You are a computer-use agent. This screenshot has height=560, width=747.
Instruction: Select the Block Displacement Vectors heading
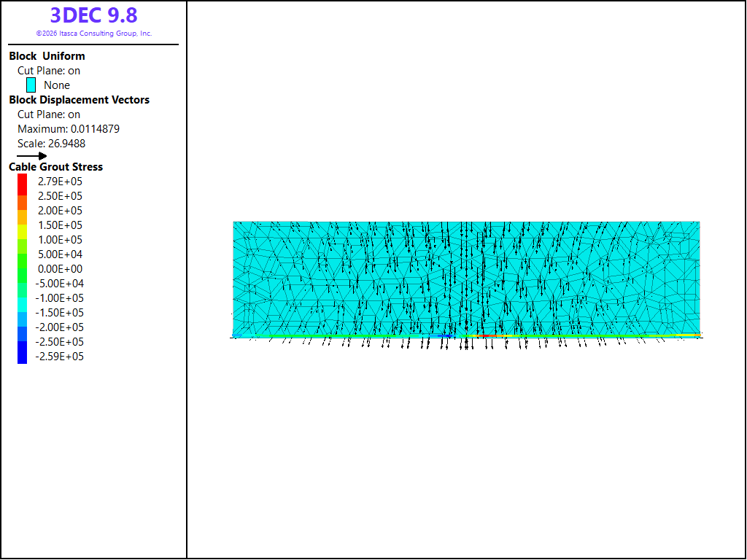coord(79,100)
